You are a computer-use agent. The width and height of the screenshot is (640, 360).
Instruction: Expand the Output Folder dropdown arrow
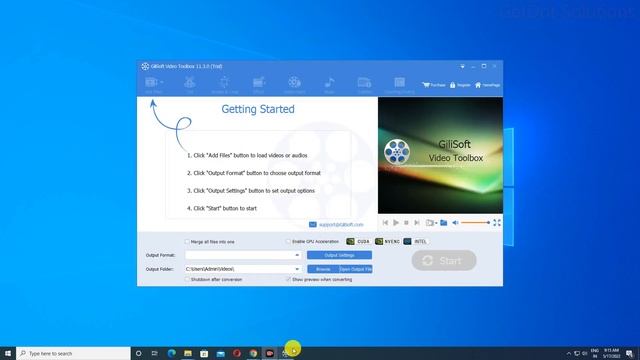297,269
